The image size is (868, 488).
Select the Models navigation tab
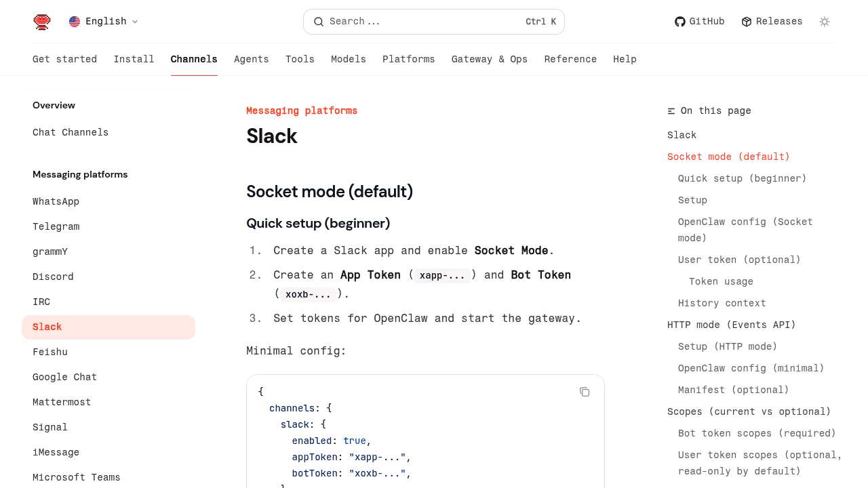(x=348, y=60)
